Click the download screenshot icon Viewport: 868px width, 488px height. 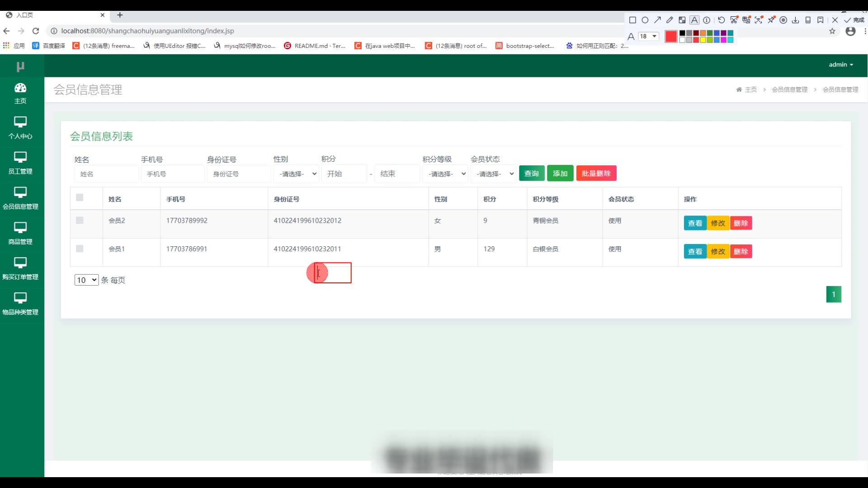point(796,20)
